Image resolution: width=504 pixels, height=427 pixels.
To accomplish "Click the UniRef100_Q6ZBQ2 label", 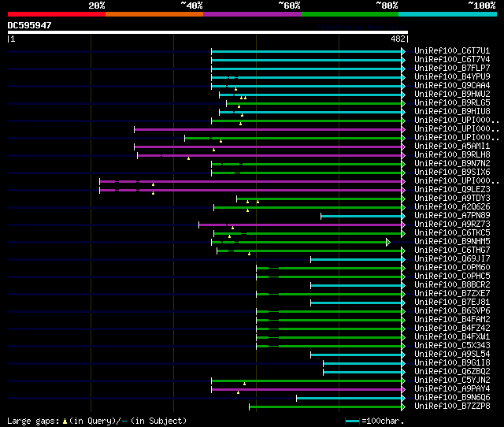I will (x=452, y=372).
